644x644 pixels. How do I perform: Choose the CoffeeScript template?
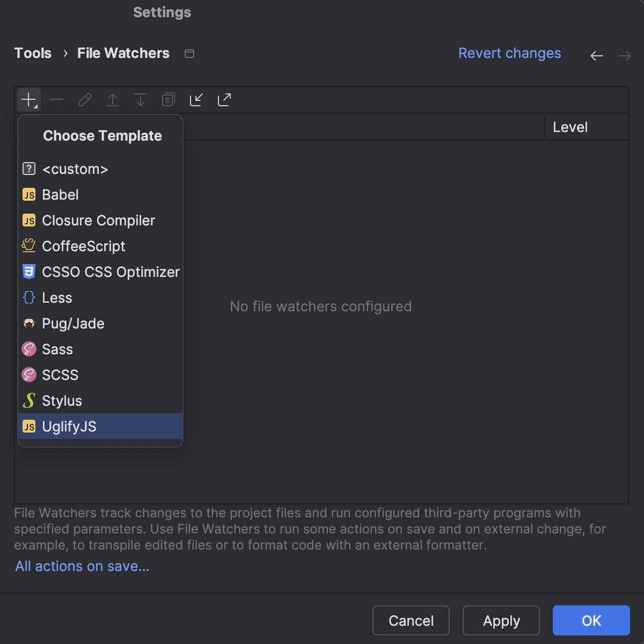pyautogui.click(x=84, y=246)
